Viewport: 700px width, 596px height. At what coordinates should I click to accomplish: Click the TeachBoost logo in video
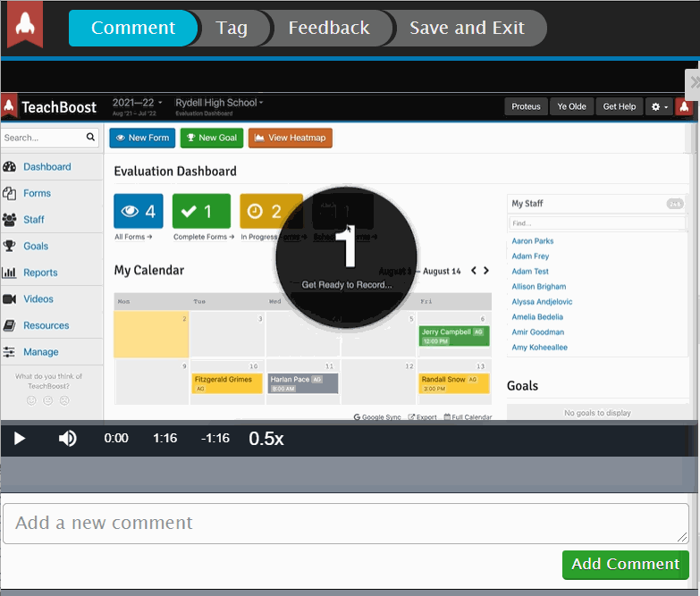pyautogui.click(x=50, y=107)
